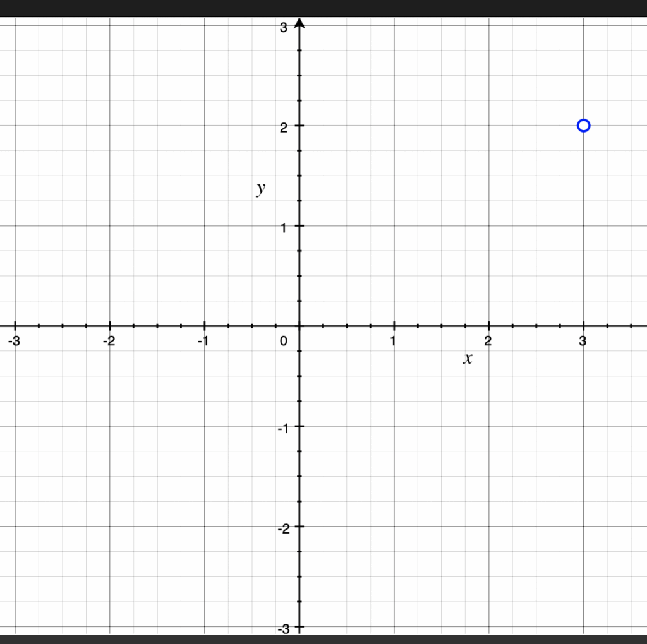Click the -2 tick label on x-axis
This screenshot has width=647, height=644.
pyautogui.click(x=108, y=342)
